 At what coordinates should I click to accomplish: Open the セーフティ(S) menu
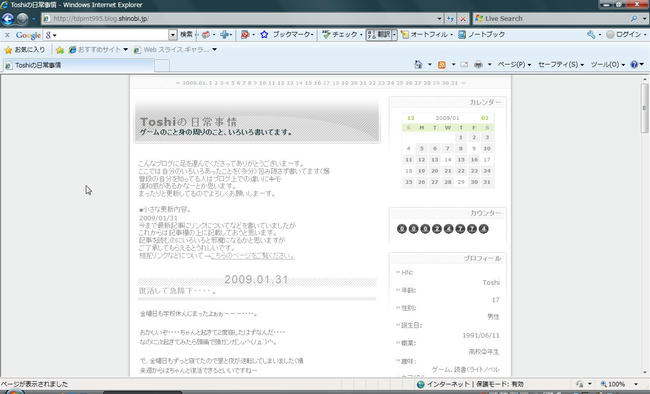point(560,65)
